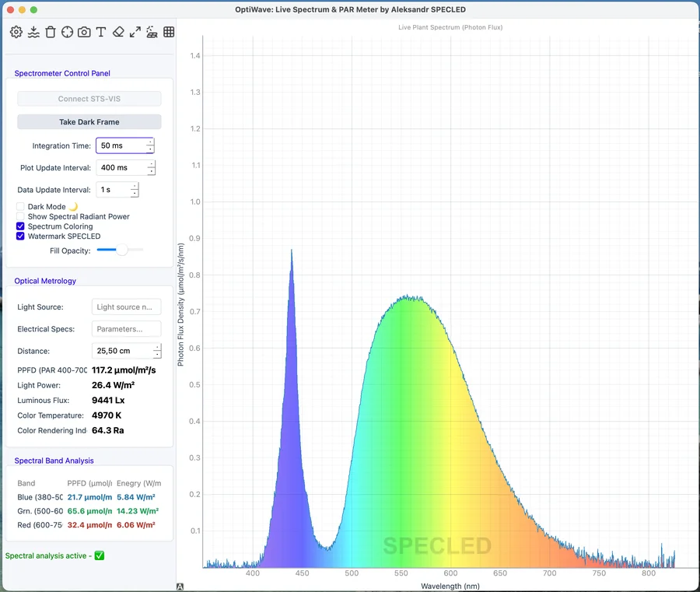Viewport: 700px width, 592px height.
Task: Click the expand diagonal arrows icon
Action: 135,32
